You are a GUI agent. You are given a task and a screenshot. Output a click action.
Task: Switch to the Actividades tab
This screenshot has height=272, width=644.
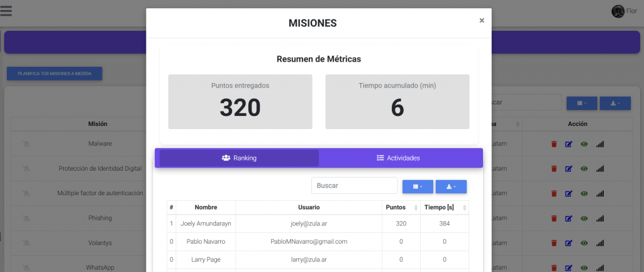398,158
